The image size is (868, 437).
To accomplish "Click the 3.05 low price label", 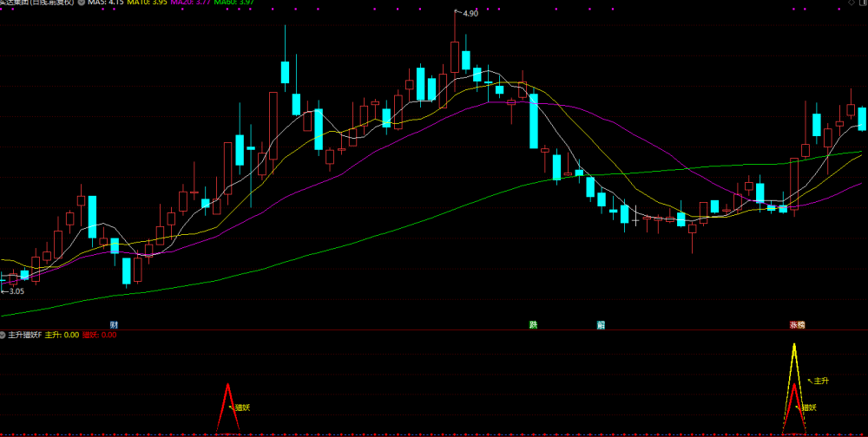I will click(17, 291).
